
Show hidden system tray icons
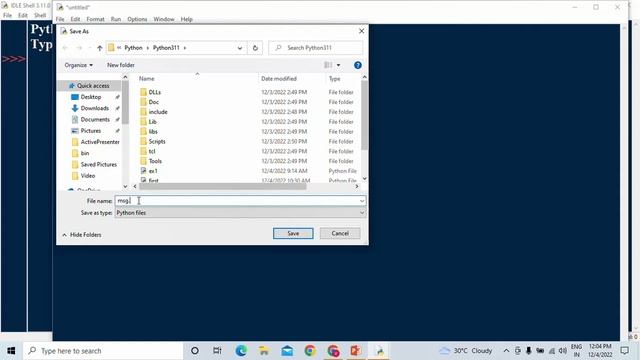click(x=506, y=351)
